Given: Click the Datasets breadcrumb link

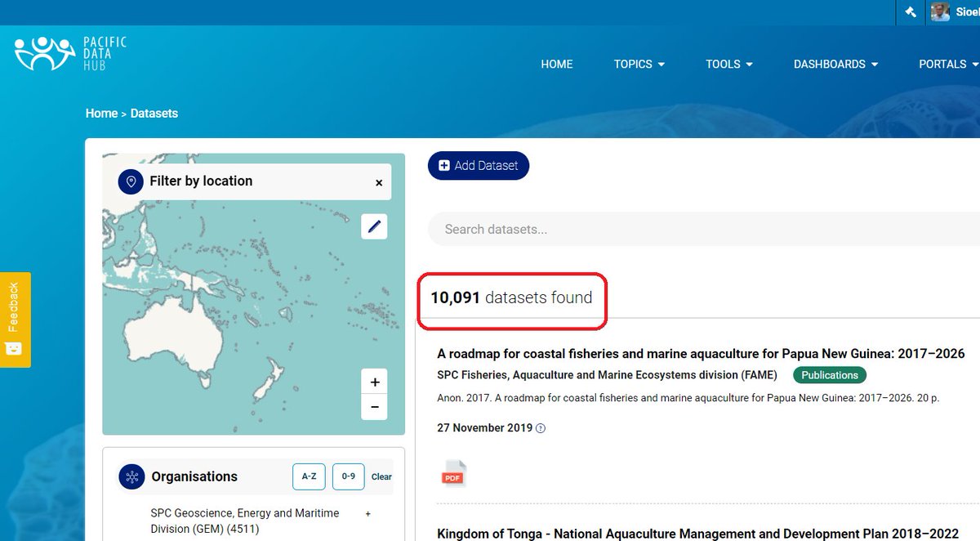Looking at the screenshot, I should click(154, 114).
